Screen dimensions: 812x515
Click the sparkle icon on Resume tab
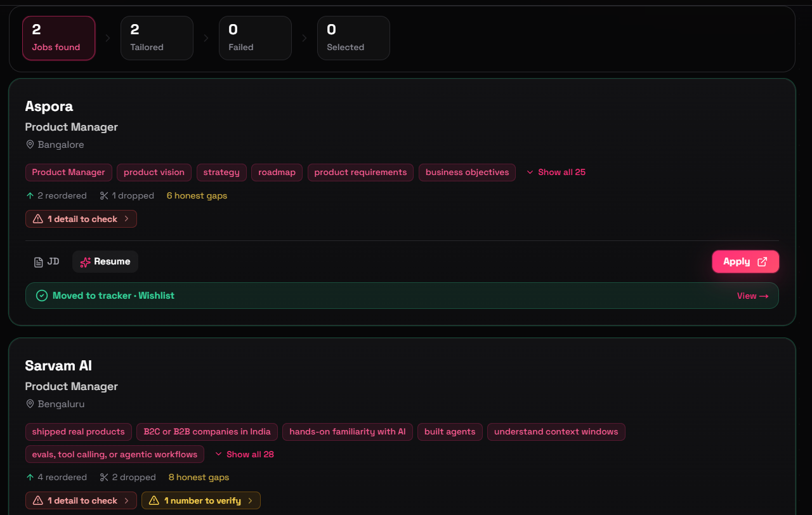[86, 262]
